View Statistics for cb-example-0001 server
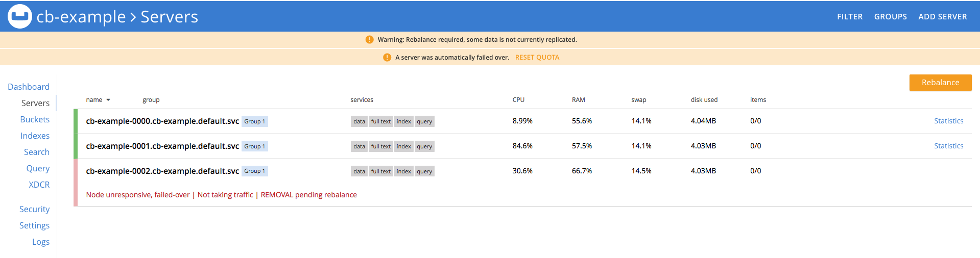 point(948,146)
